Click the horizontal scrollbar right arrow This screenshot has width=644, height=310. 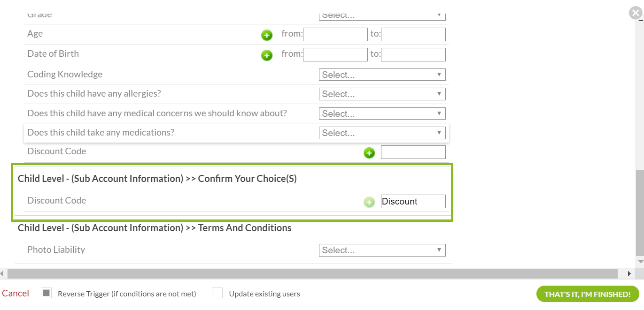(x=629, y=273)
